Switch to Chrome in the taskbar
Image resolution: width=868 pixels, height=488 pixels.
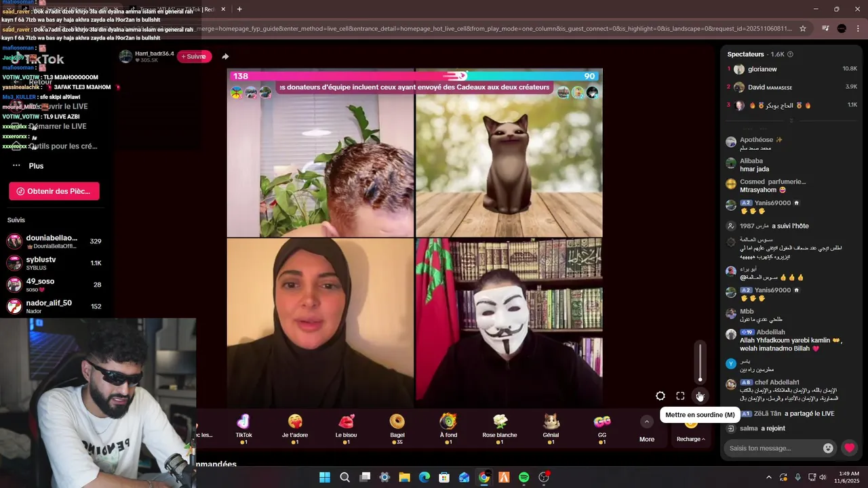tap(484, 477)
